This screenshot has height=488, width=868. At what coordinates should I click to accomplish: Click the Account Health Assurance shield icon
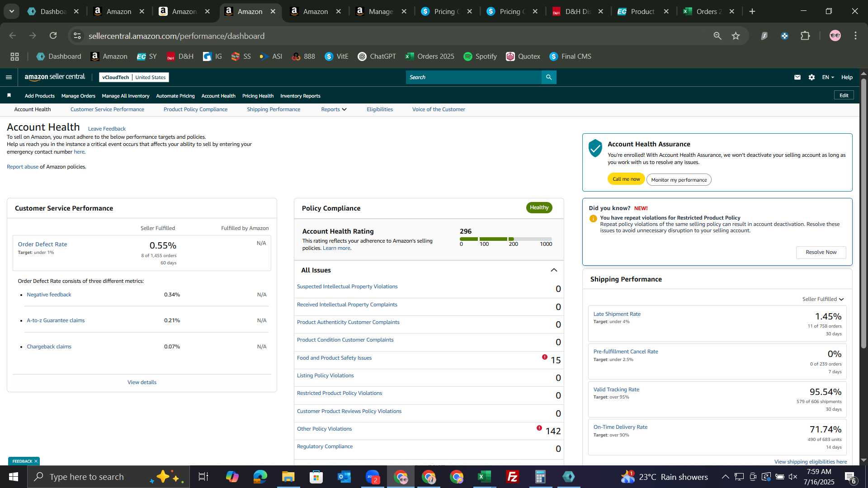(x=595, y=148)
